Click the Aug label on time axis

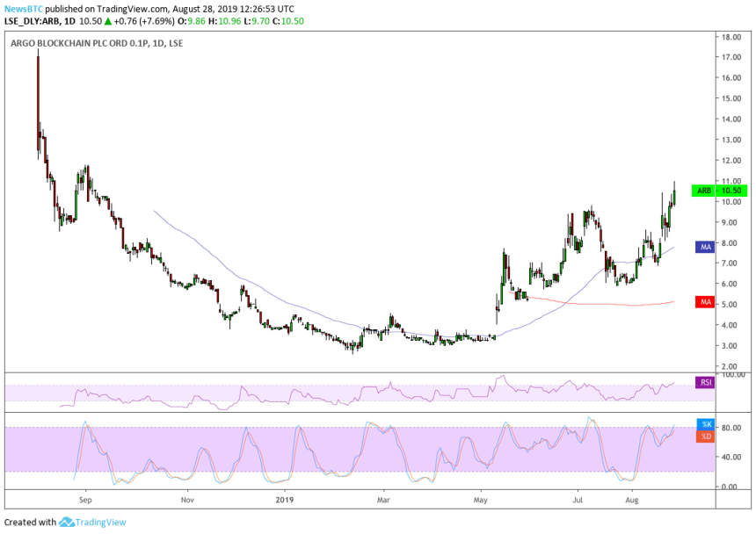pos(631,500)
